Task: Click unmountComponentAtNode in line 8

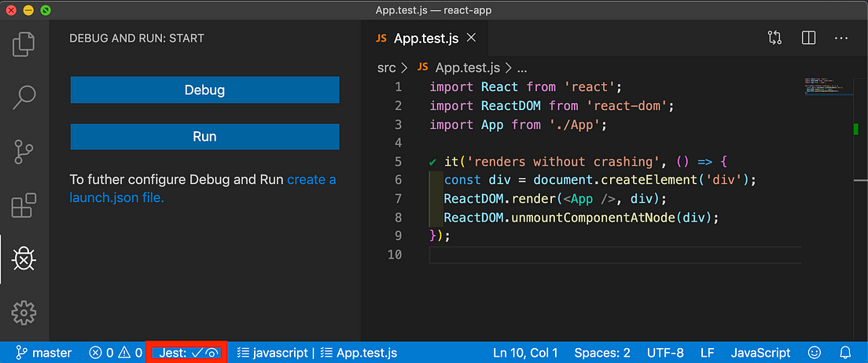Action: click(592, 218)
